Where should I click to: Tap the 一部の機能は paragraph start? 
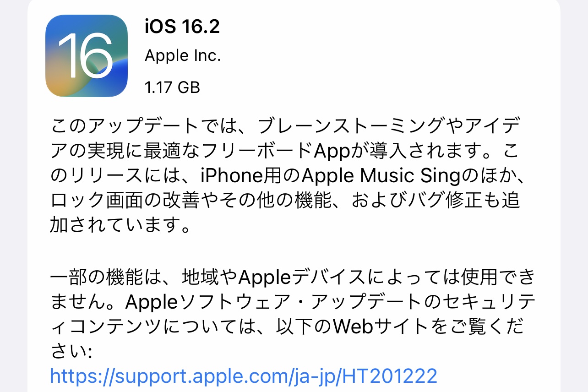point(106,277)
